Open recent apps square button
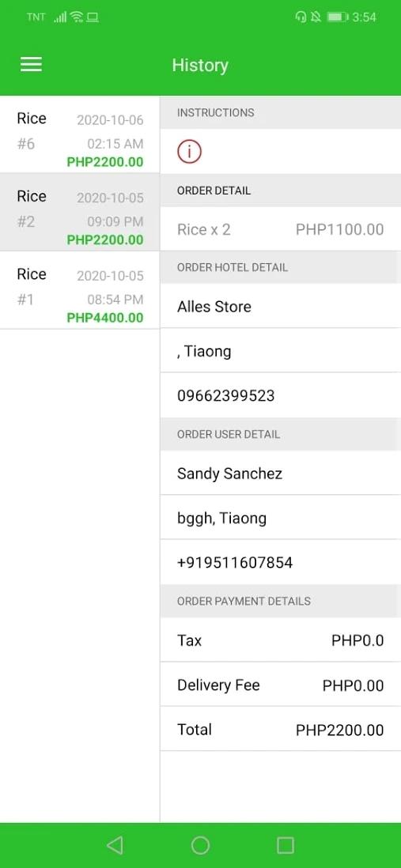This screenshot has height=868, width=401. pos(286,845)
